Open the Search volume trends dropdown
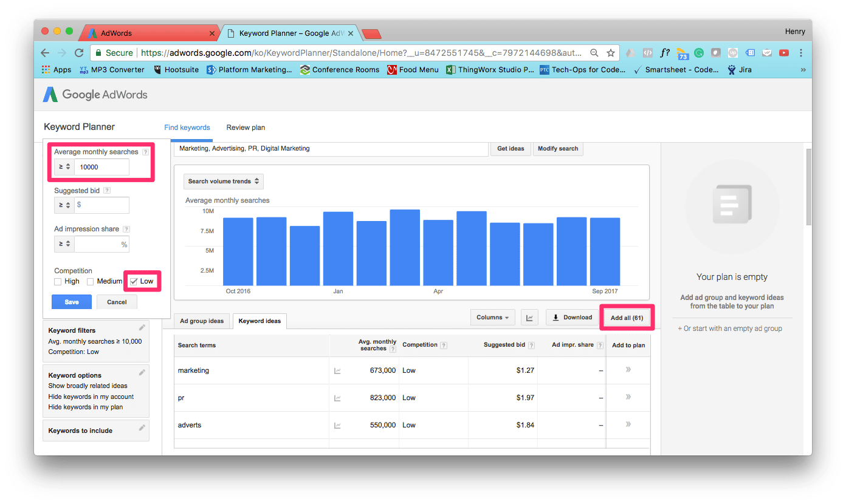This screenshot has height=504, width=846. [x=224, y=181]
